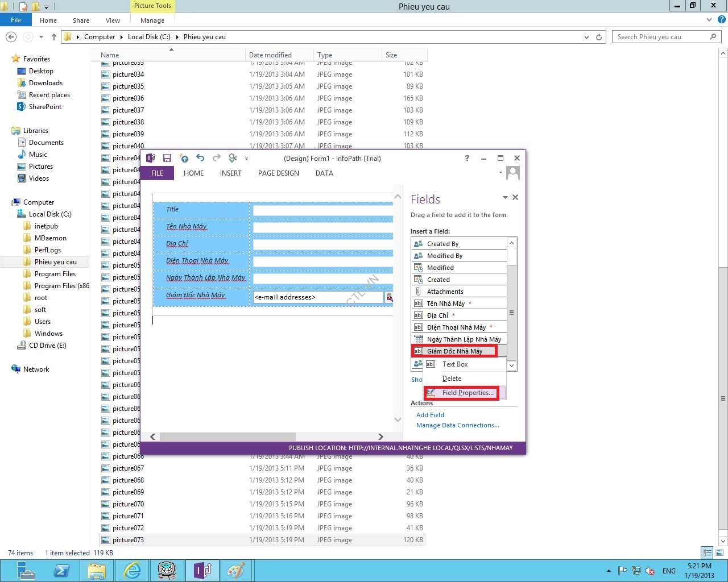The height and width of the screenshot is (582, 728).
Task: Expand the address bar history dropdown
Action: click(586, 37)
